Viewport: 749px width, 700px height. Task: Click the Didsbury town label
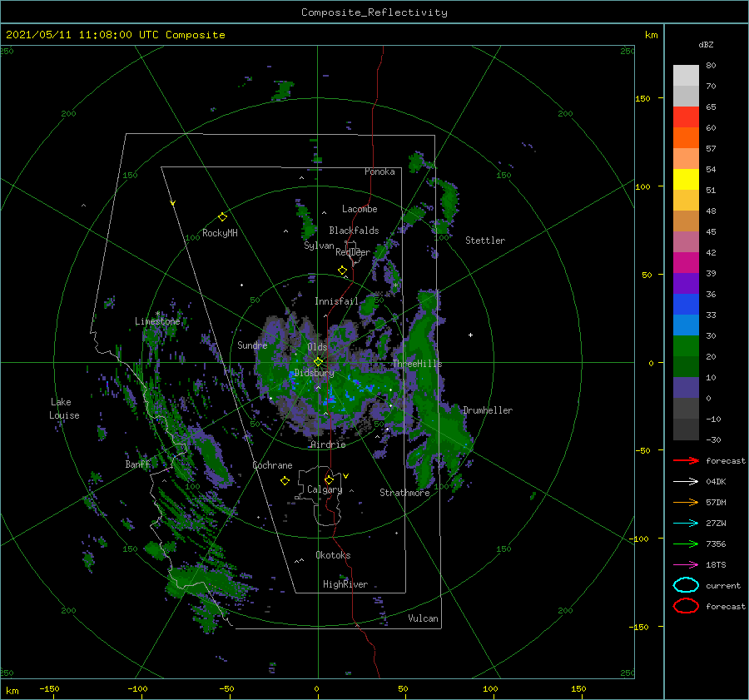point(314,373)
